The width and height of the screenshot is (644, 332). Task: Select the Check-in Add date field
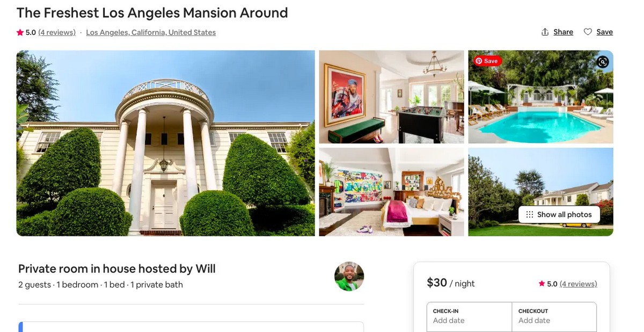(x=469, y=316)
